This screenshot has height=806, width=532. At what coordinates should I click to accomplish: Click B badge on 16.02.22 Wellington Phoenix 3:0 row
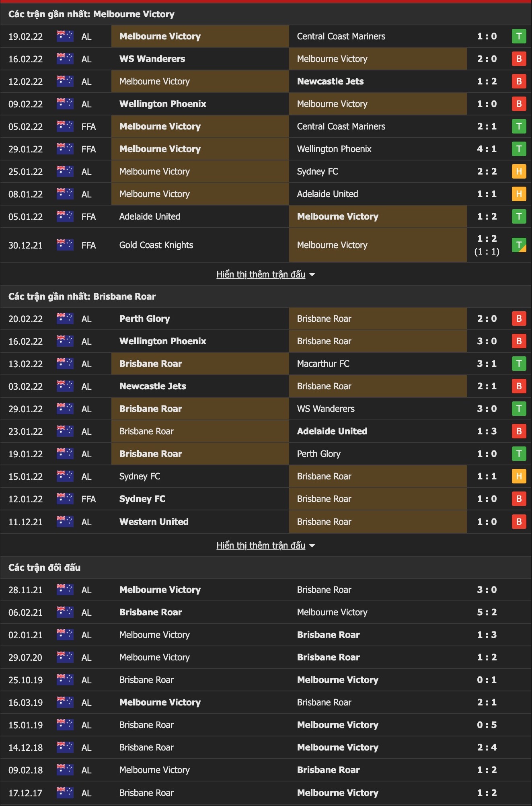pos(519,341)
